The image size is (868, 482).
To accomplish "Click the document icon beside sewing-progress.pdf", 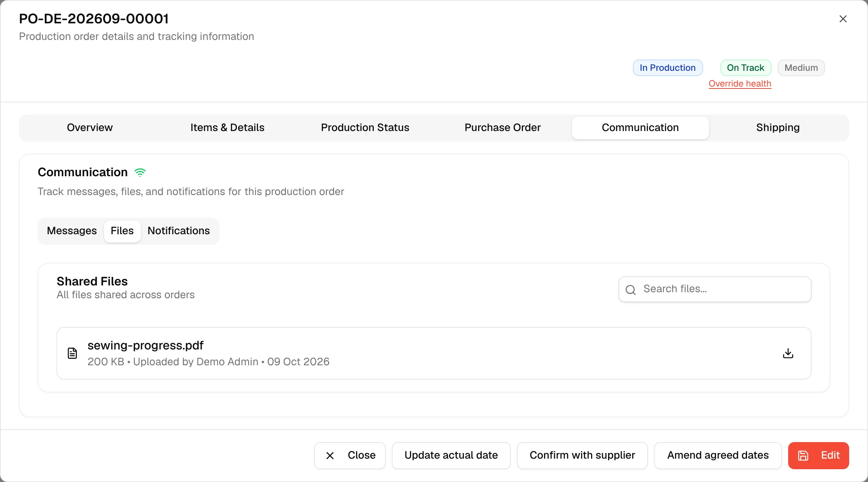I will pyautogui.click(x=72, y=353).
